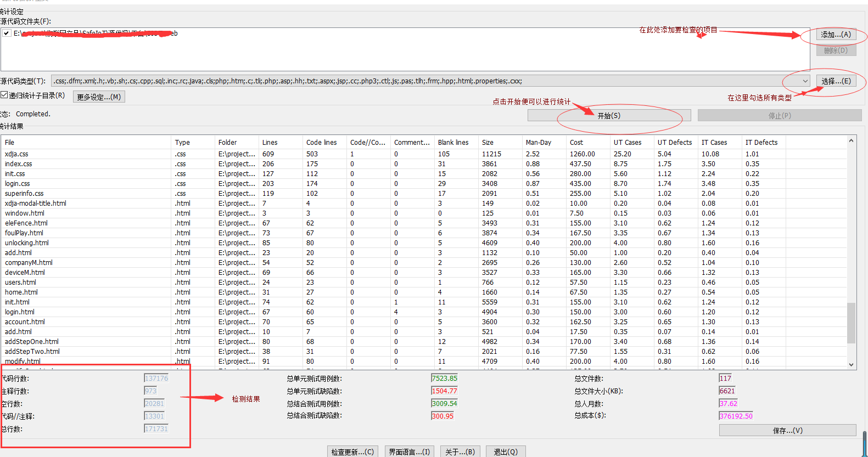This screenshot has width=868, height=457.
Task: Exit using the 退出(Q) button
Action: coord(506,452)
